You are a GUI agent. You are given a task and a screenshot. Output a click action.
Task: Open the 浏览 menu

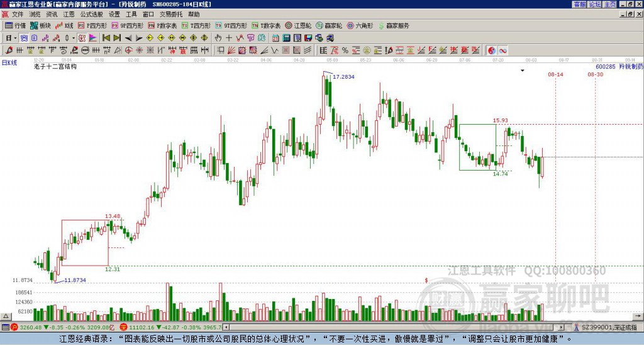pyautogui.click(x=35, y=14)
